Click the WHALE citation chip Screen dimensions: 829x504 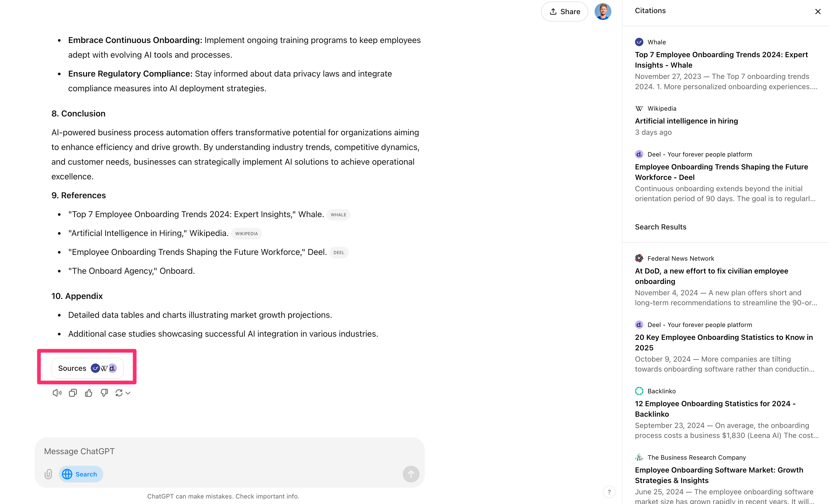(x=338, y=215)
